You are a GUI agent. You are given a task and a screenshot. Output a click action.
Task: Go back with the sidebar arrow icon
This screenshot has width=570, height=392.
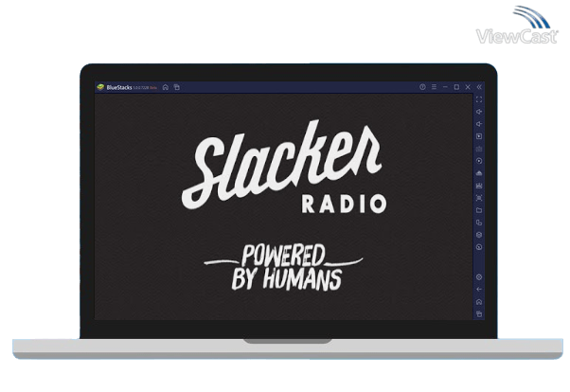479,290
